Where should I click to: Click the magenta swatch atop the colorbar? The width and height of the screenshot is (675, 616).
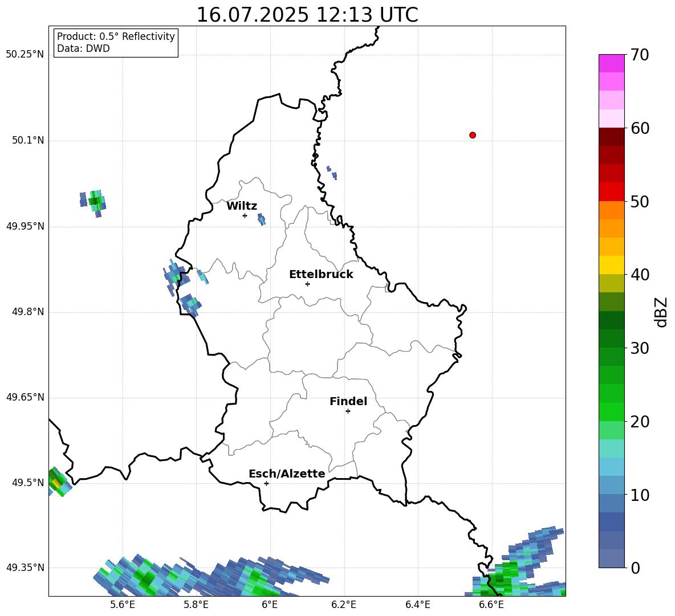click(x=611, y=63)
